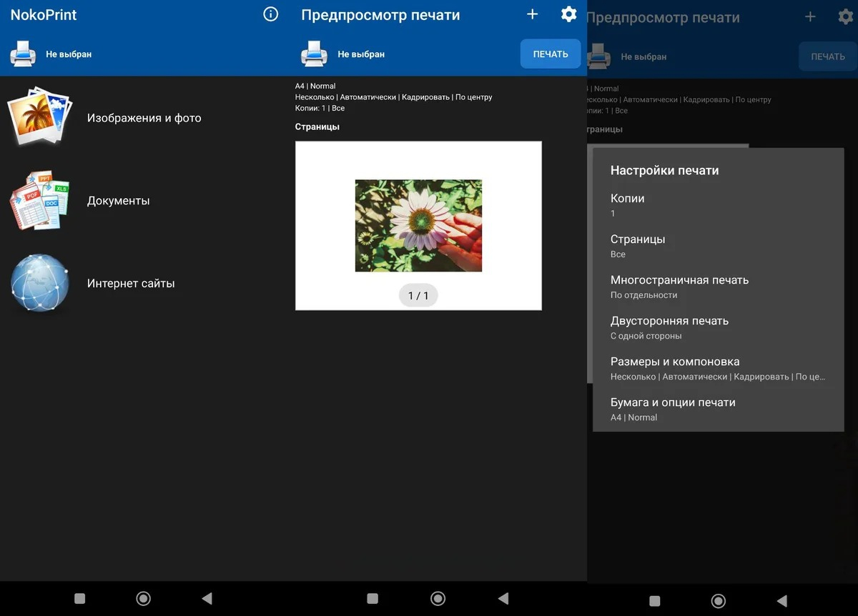Tap the back triangle on the preview screen

coord(503,599)
